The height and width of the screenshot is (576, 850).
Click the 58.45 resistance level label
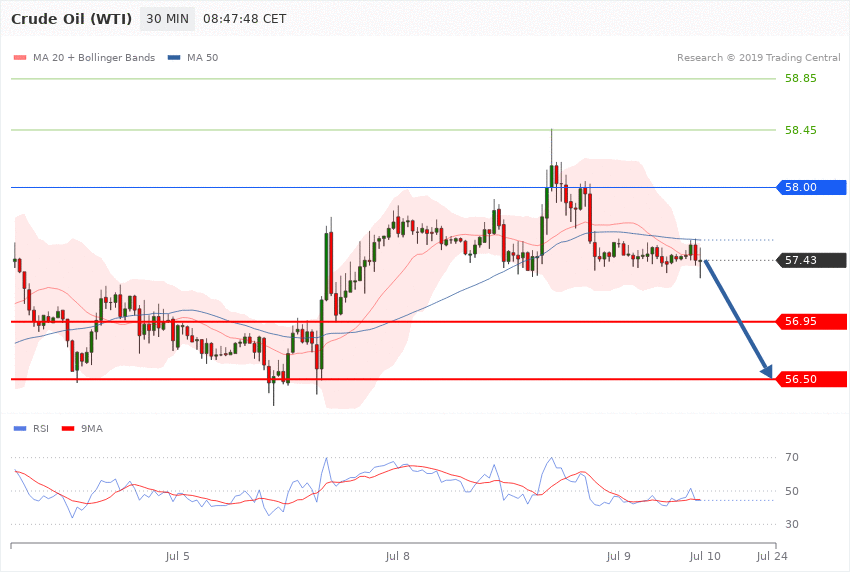[x=801, y=130]
